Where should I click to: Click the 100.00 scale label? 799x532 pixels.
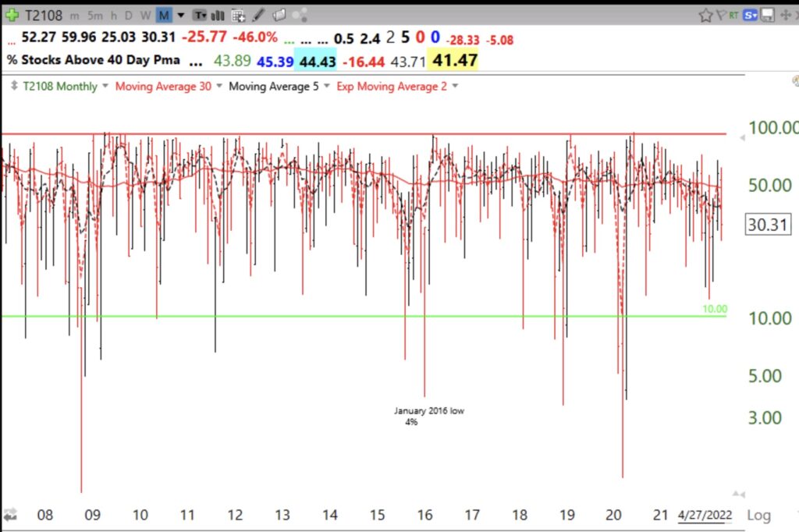773,127
